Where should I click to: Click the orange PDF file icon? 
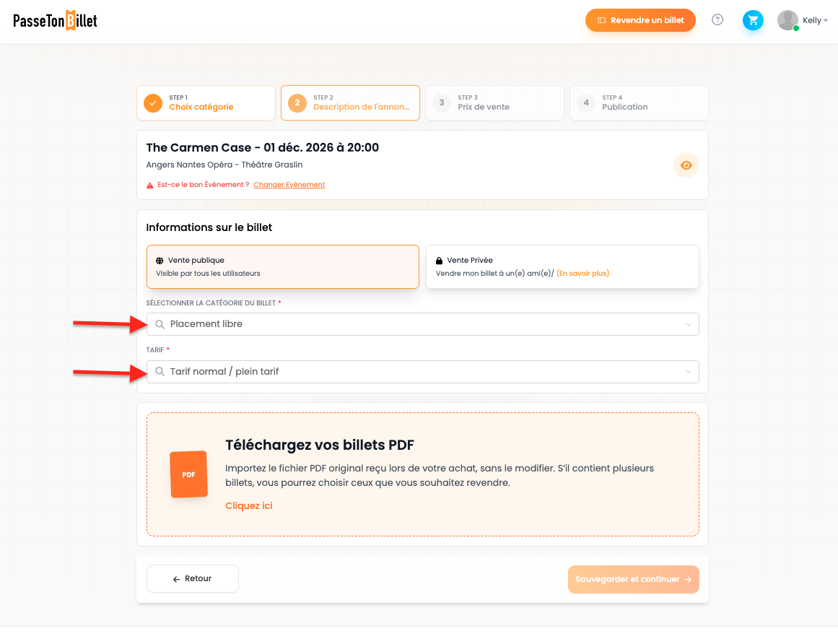pyautogui.click(x=188, y=474)
